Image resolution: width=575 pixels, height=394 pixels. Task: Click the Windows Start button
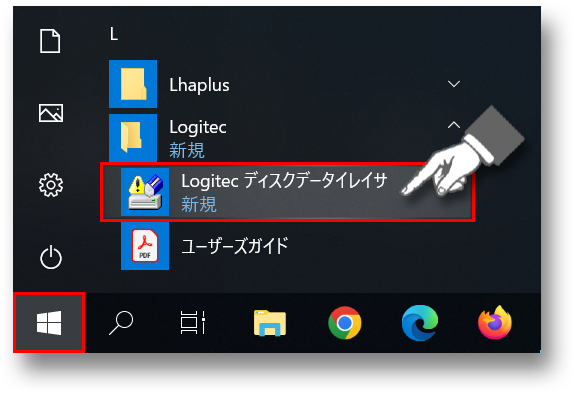coord(49,323)
